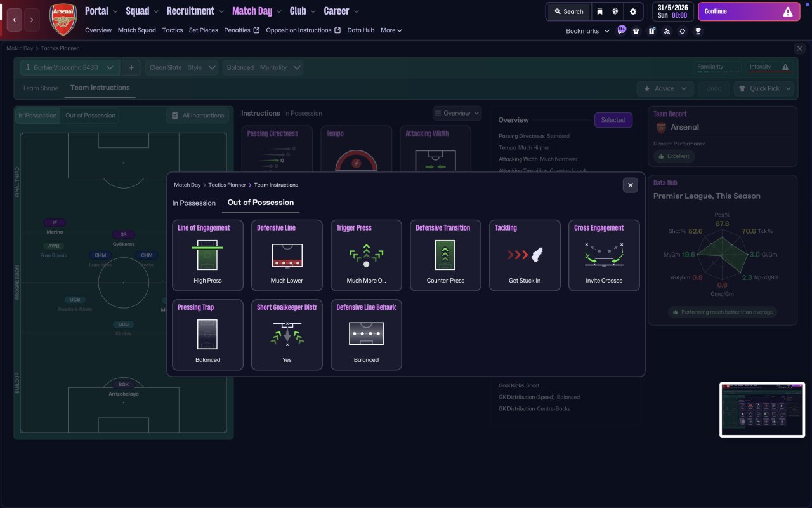The height and width of the screenshot is (508, 812).
Task: Open the Penalties external link
Action: click(x=242, y=30)
